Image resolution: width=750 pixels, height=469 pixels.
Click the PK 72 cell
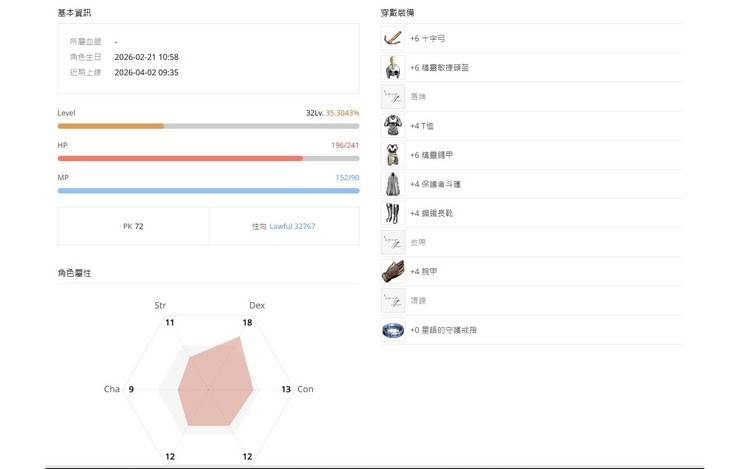133,227
